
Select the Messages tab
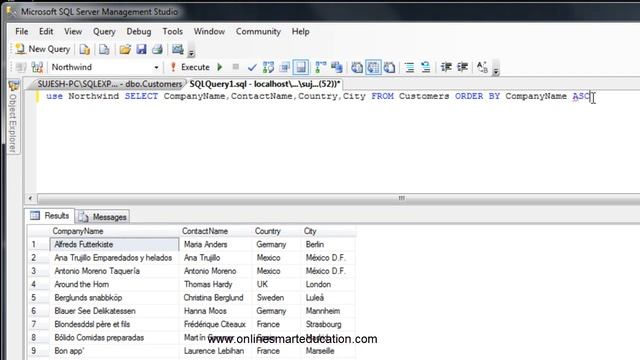tap(103, 217)
